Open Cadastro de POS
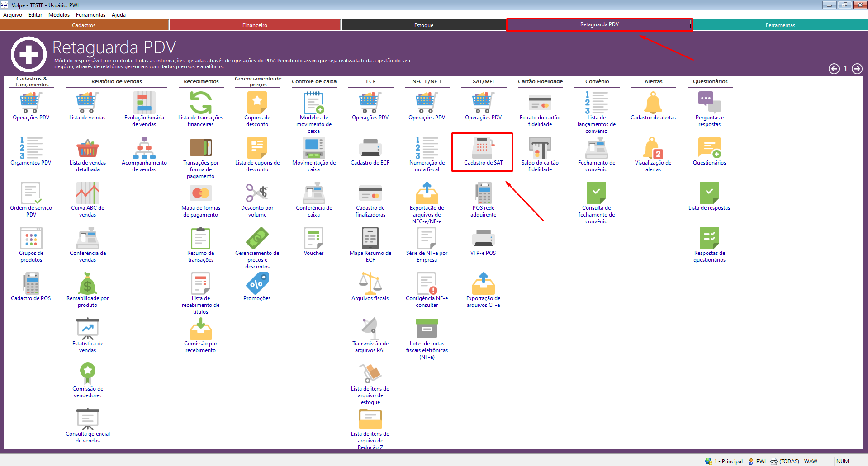 31,287
